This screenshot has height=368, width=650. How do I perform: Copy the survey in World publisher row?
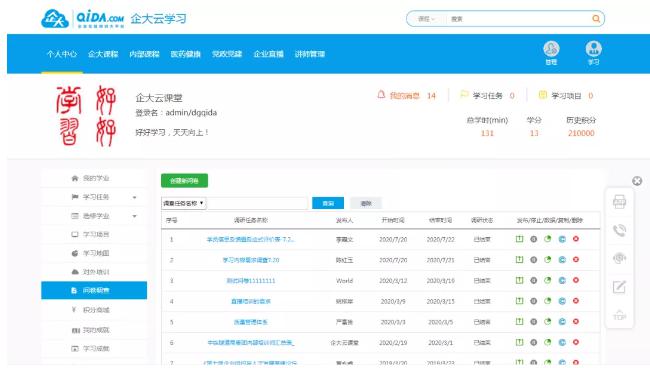pyautogui.click(x=562, y=281)
